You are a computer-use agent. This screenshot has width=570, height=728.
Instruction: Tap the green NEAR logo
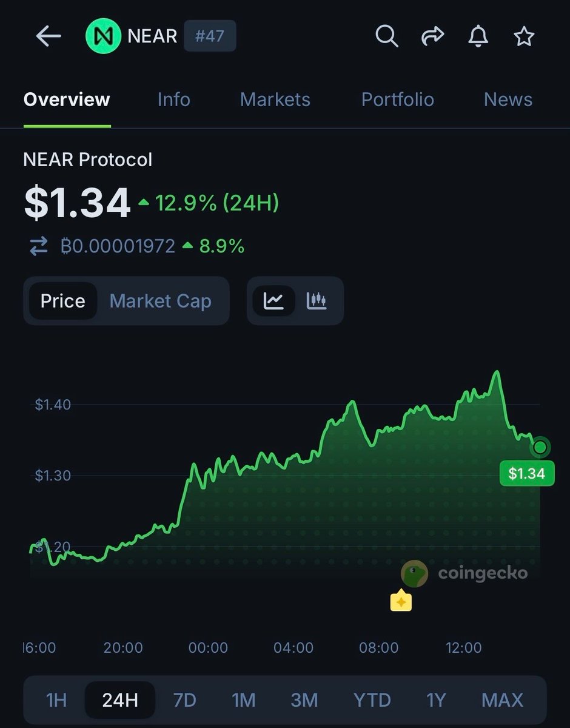point(103,36)
